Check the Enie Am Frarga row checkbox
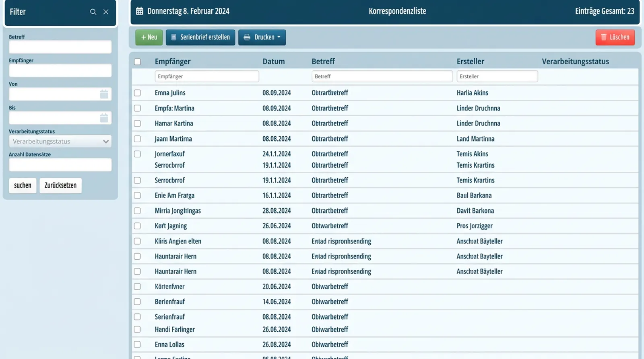The height and width of the screenshot is (359, 644). pyautogui.click(x=138, y=195)
